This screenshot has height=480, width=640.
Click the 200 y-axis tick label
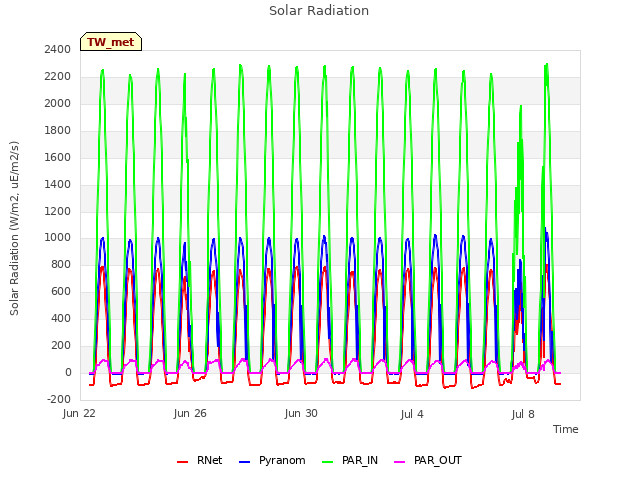point(61,345)
